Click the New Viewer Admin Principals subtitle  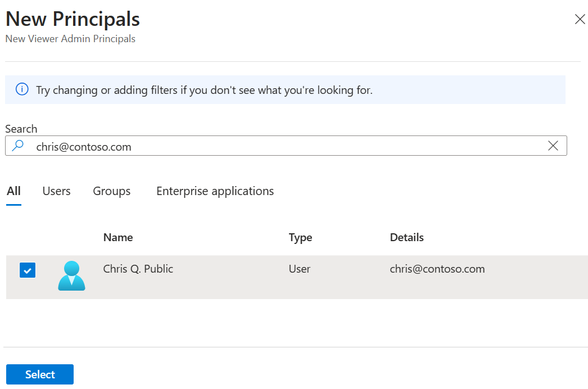[70, 39]
